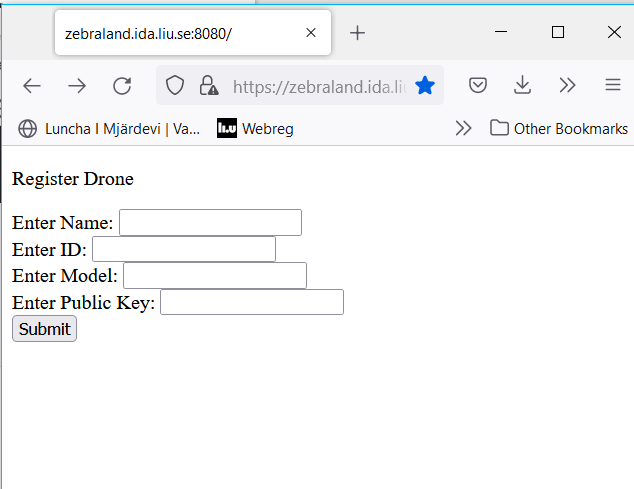This screenshot has width=634, height=489.
Task: Expand the Other Bookmarks folder
Action: click(559, 129)
